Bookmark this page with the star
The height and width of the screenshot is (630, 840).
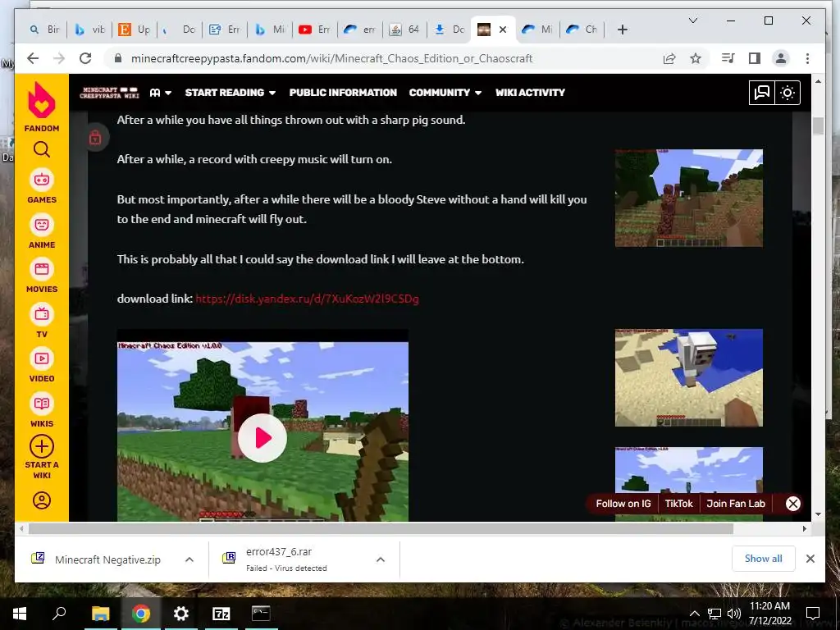696,58
